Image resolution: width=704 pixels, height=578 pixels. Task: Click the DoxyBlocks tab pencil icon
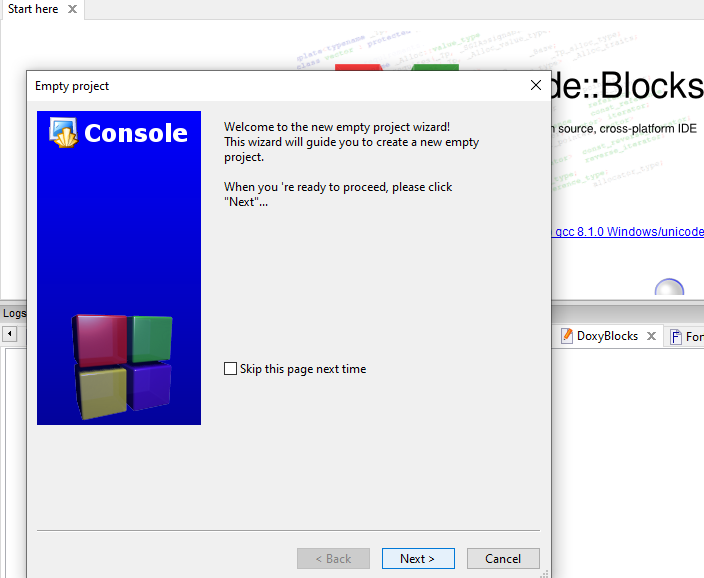pos(567,336)
